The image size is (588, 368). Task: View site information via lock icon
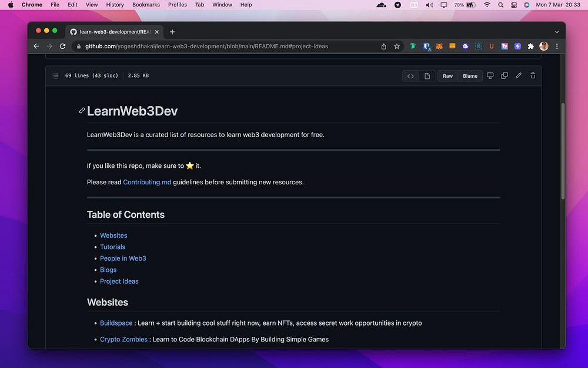(79, 46)
